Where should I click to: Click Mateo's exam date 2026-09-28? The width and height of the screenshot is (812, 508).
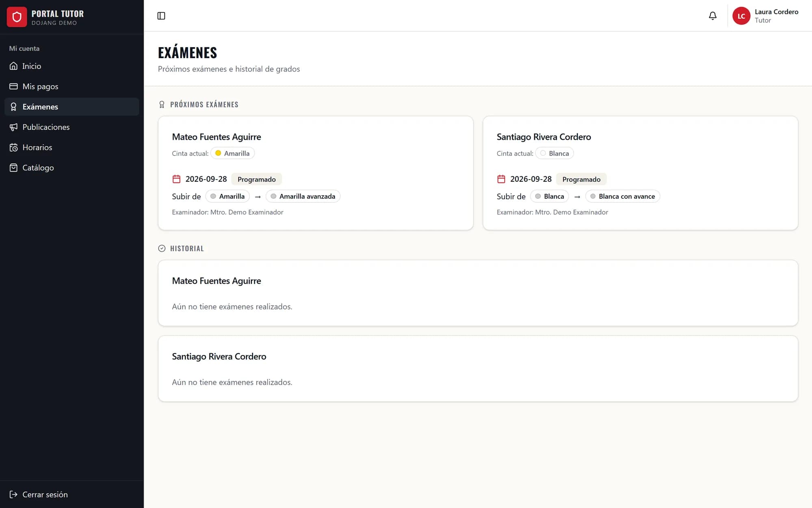[x=206, y=179]
